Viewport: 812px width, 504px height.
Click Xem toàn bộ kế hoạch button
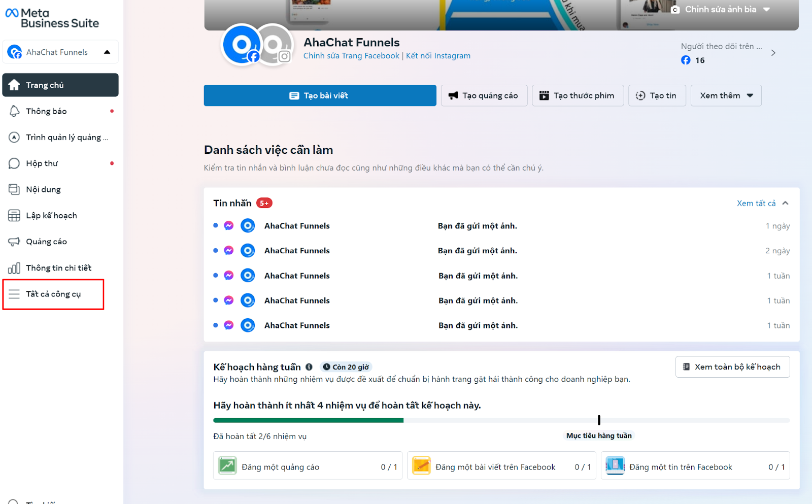click(732, 367)
